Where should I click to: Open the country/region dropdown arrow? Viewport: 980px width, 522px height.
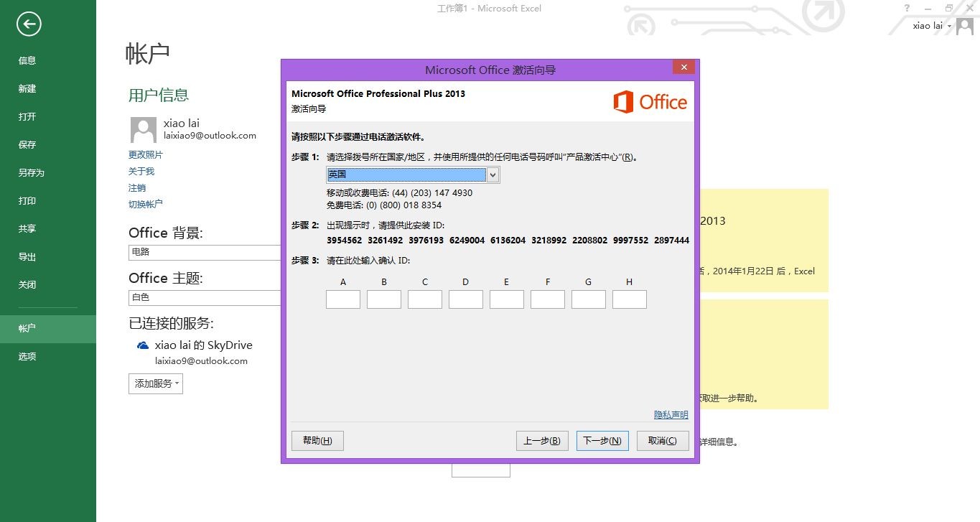coord(493,174)
